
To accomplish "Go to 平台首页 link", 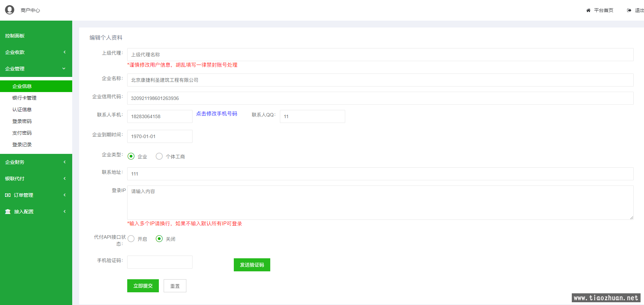I will 604,10.
